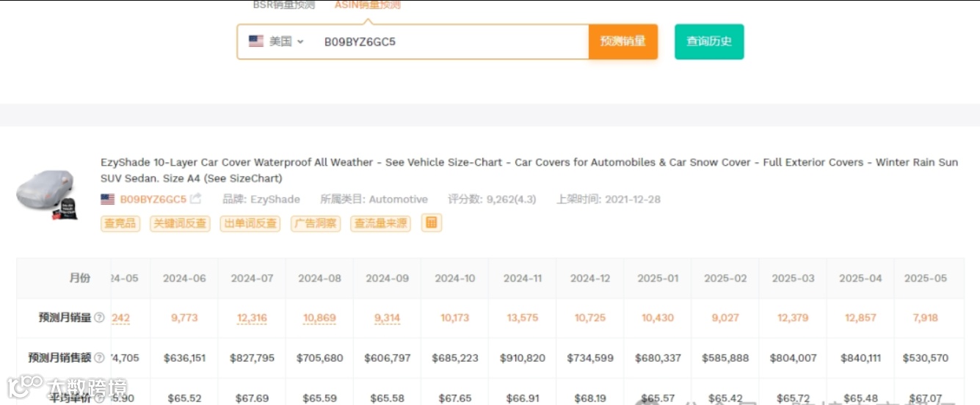980x405 pixels.
Task: Click average price cell $66.91
Action: coord(522,398)
